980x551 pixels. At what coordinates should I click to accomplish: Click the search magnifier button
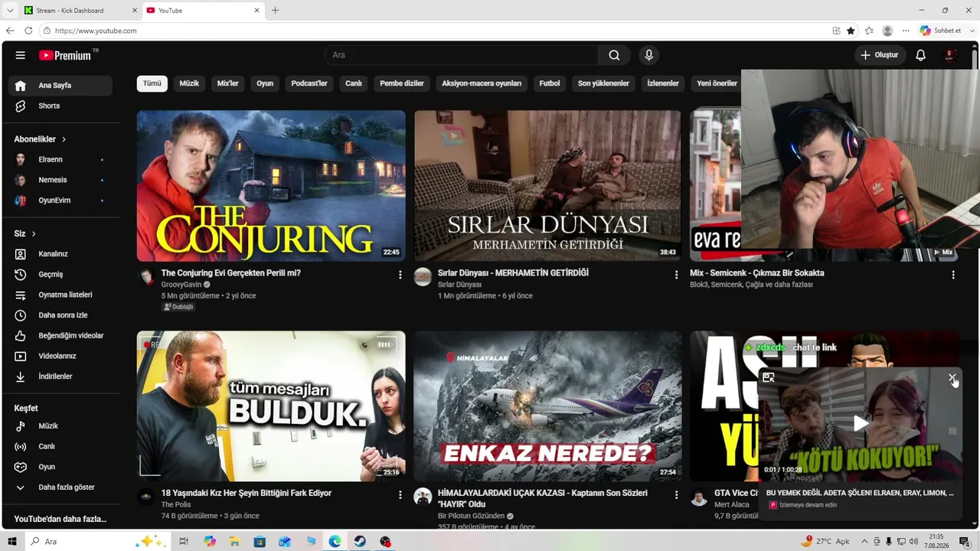[614, 55]
